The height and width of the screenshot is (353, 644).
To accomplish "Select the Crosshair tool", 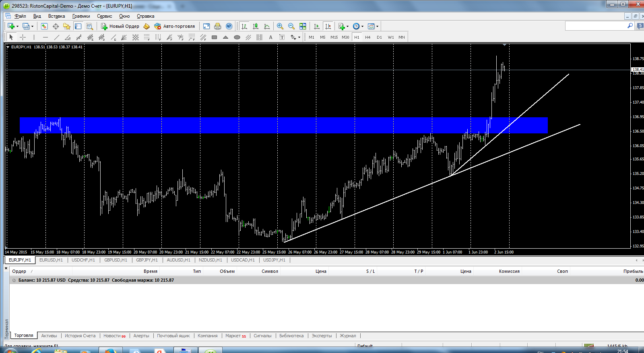I will (23, 37).
